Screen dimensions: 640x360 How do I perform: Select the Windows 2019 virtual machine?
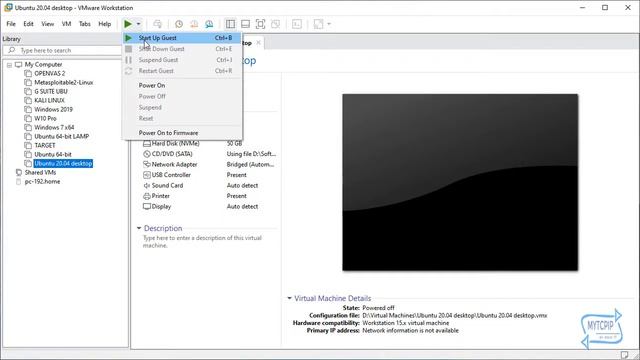click(53, 109)
